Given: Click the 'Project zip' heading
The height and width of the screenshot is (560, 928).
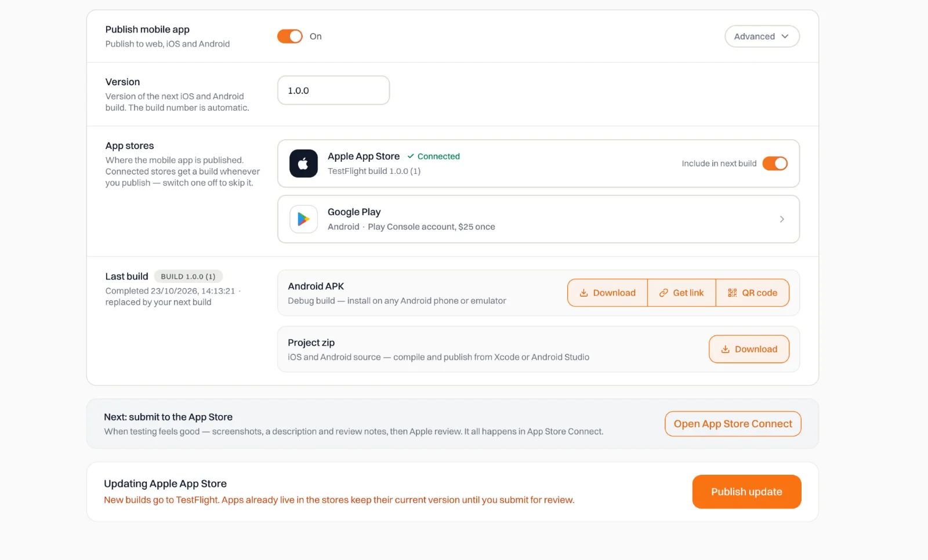Looking at the screenshot, I should [x=311, y=343].
